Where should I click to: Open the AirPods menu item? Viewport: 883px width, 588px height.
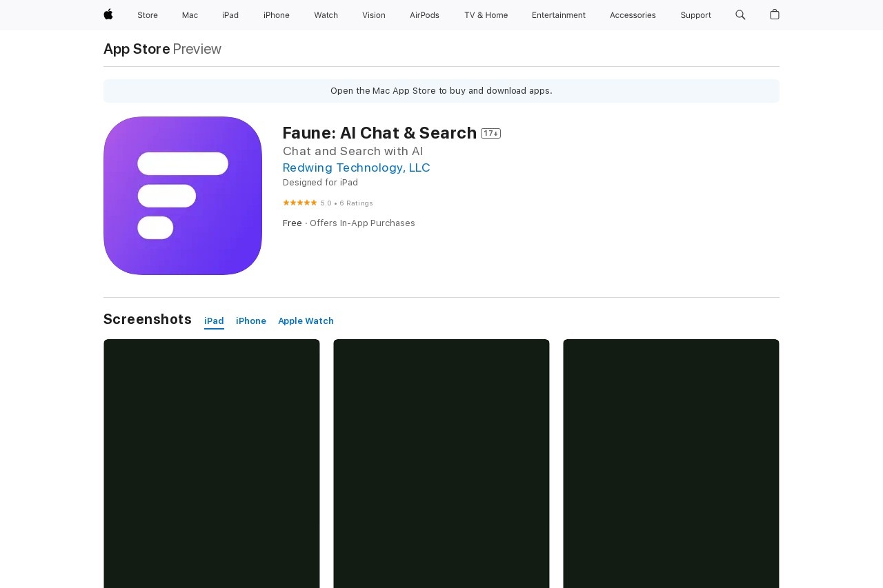(424, 15)
